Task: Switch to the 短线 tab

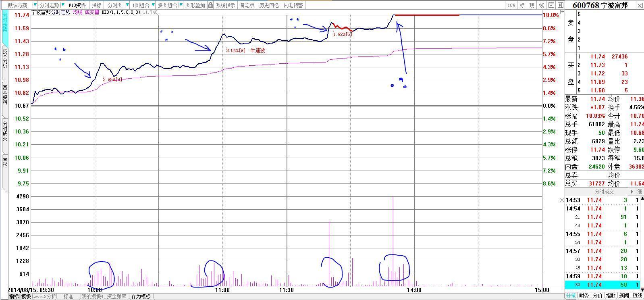Action: pos(638,296)
